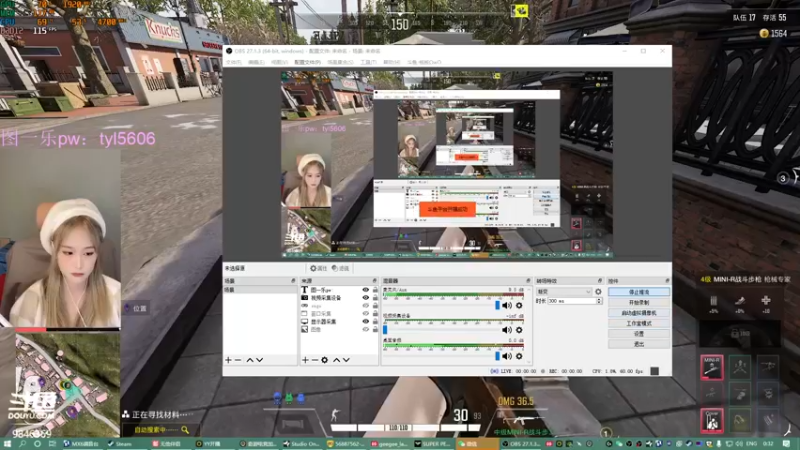
Task: Move the source up with the Sources up arrow
Action: point(337,360)
